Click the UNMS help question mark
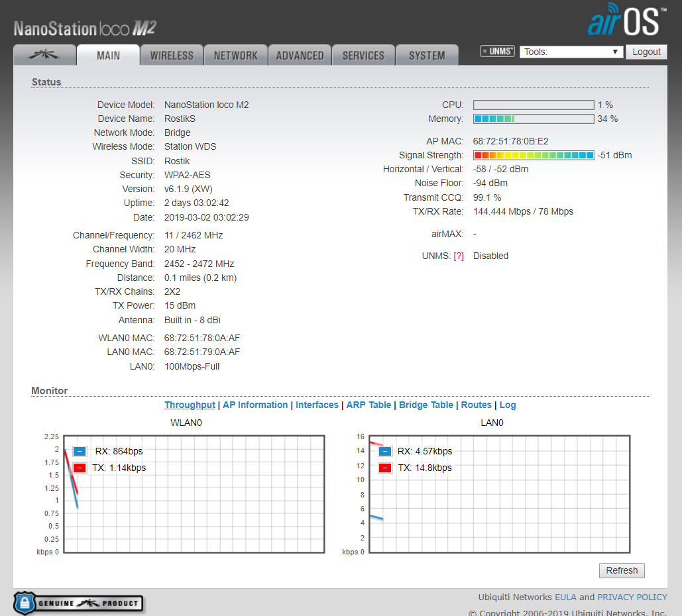 pos(459,256)
